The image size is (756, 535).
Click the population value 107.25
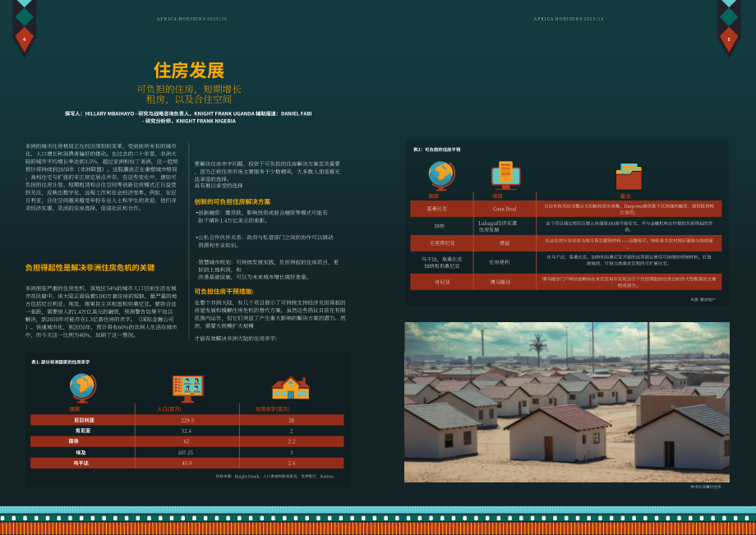[x=186, y=453]
